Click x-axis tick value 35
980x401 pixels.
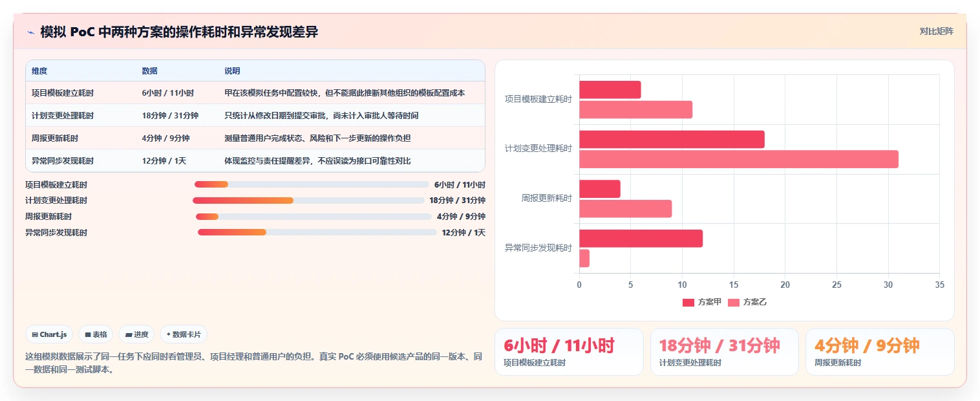coord(939,285)
